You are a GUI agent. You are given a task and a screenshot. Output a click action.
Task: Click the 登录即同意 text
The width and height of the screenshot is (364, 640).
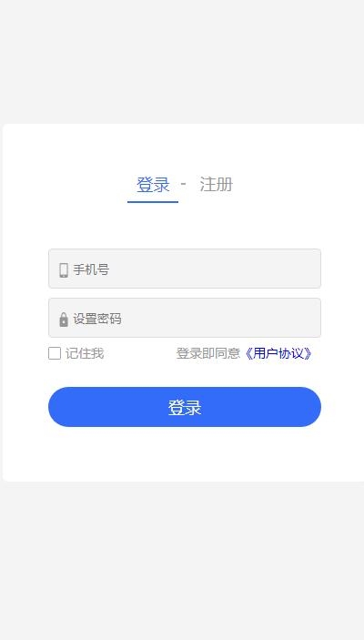[208, 353]
